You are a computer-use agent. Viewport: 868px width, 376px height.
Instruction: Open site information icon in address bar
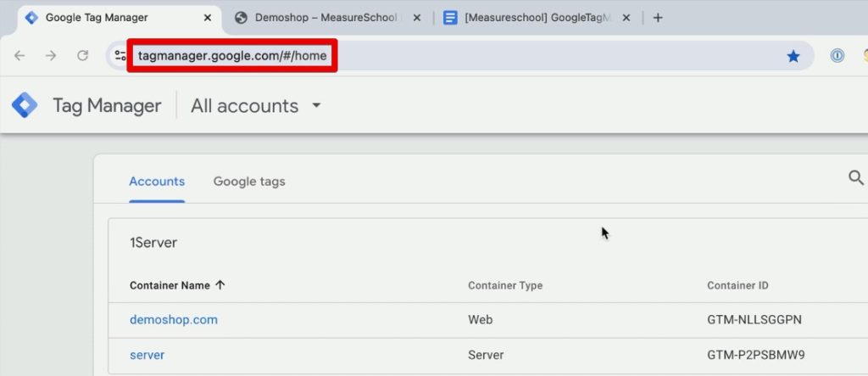tap(120, 55)
